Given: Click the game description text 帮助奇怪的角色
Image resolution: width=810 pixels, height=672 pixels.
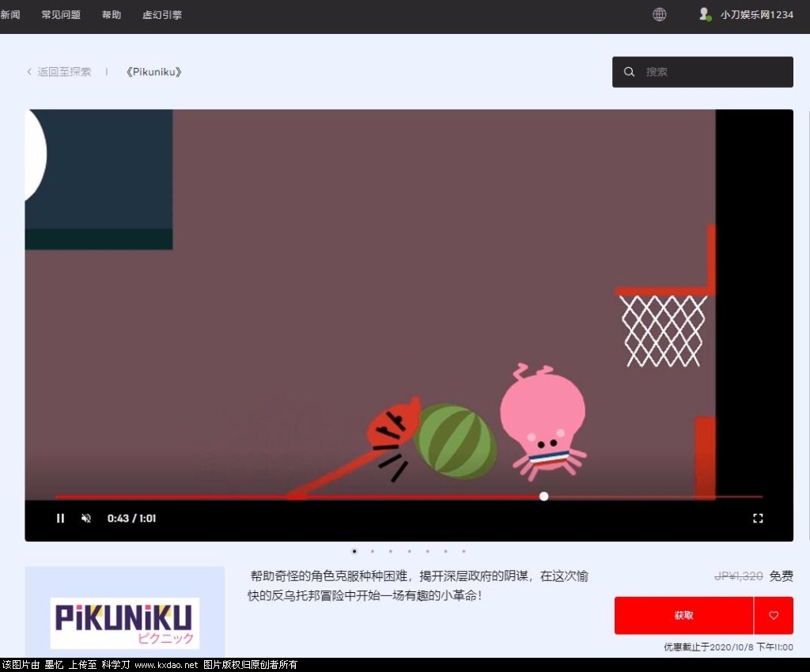Looking at the screenshot, I should 418,586.
